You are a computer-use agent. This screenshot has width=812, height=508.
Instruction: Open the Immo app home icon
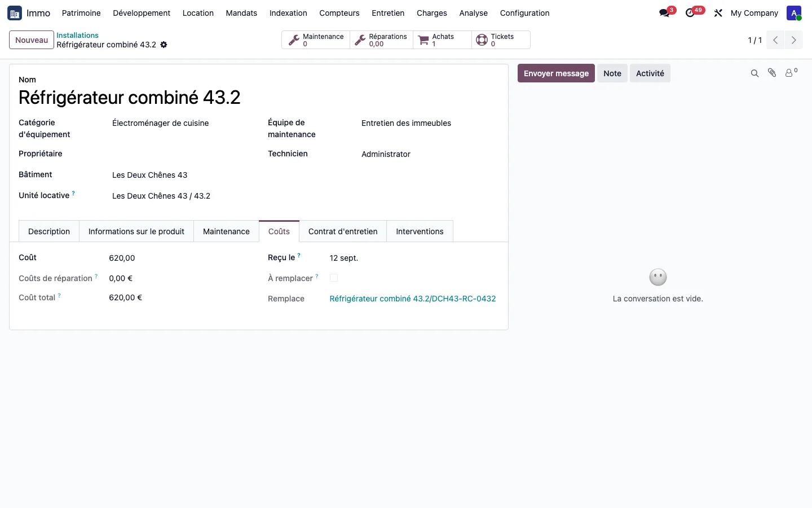point(15,13)
